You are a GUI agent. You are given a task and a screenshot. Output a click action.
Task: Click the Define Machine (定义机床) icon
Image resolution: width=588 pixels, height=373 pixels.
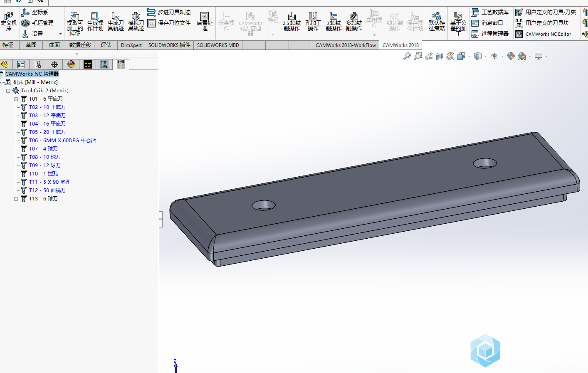coord(9,21)
